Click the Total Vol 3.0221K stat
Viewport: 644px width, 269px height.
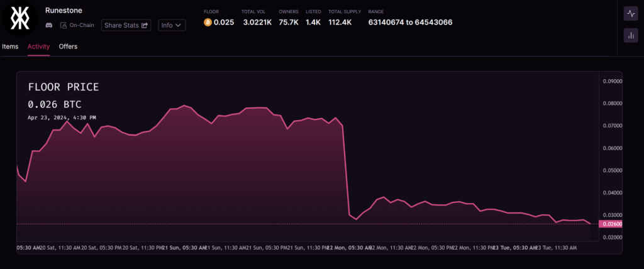257,23
